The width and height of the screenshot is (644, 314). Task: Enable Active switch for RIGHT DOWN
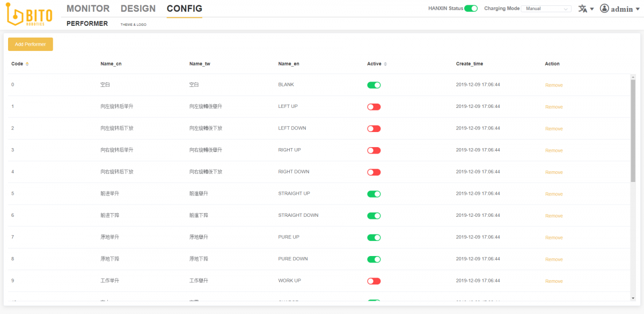(374, 172)
